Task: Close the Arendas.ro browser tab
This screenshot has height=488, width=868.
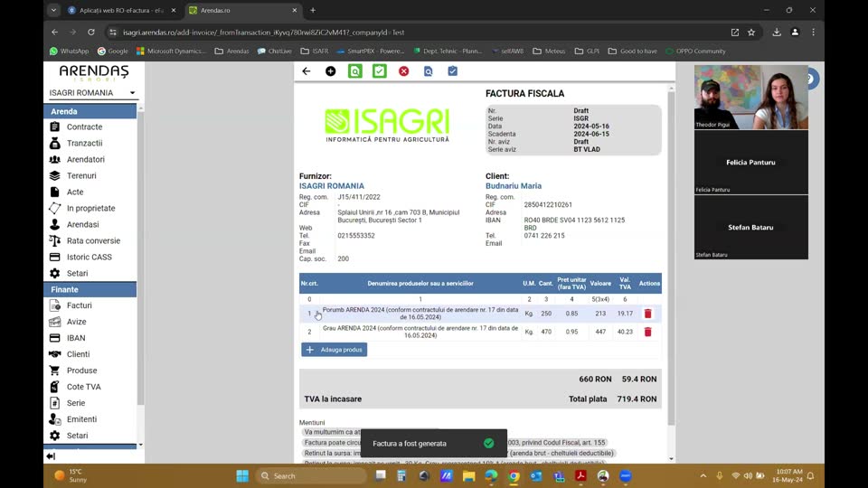Action: pos(294,10)
